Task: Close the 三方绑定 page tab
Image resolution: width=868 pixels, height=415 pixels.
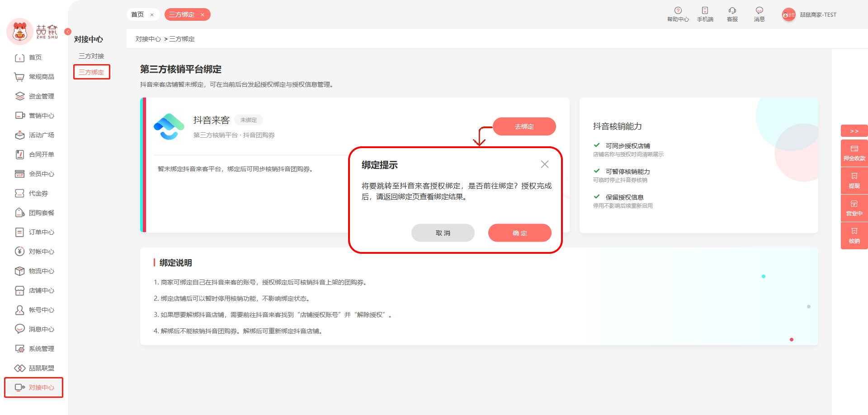Action: tap(203, 15)
